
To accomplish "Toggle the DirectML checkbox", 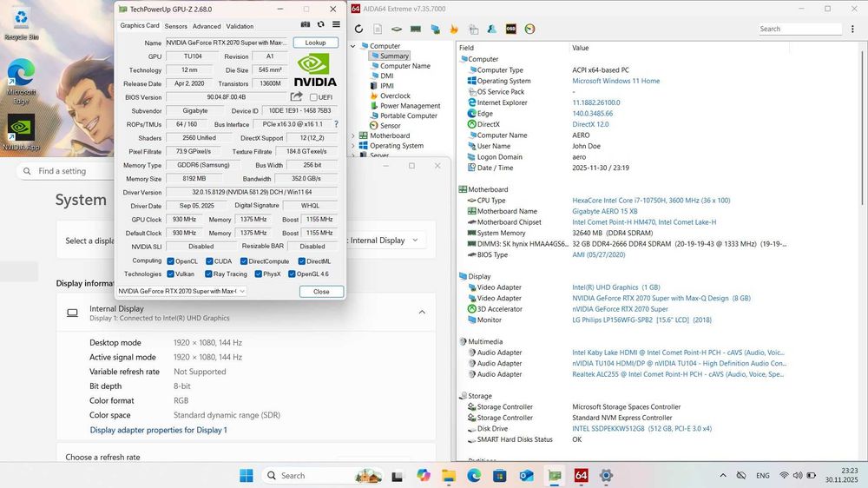I will point(302,260).
